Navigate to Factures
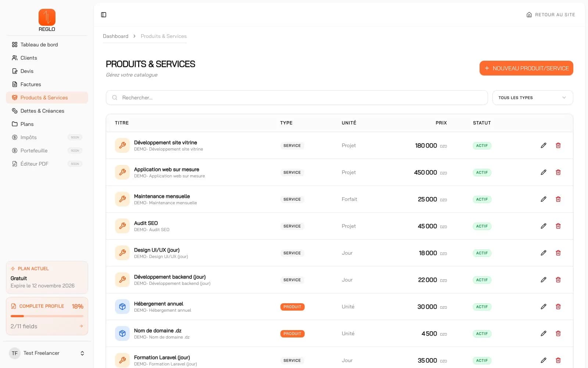Screen dimensions: 588x368 click(x=47, y=84)
